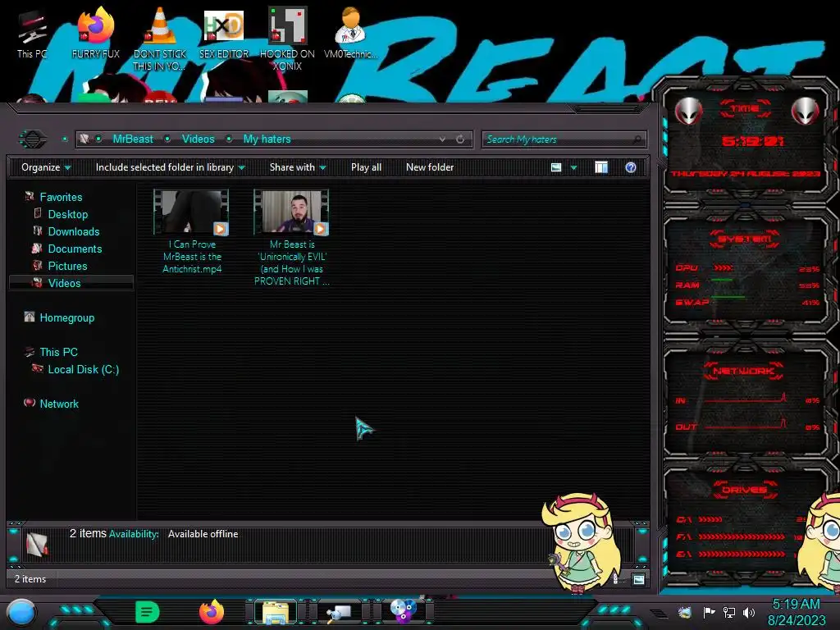Click the 2 items status bar text
840x630 pixels.
click(x=30, y=579)
